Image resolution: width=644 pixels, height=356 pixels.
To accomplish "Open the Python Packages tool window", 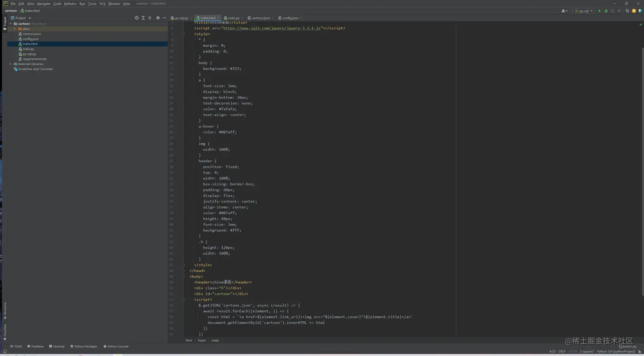I will pos(83,346).
